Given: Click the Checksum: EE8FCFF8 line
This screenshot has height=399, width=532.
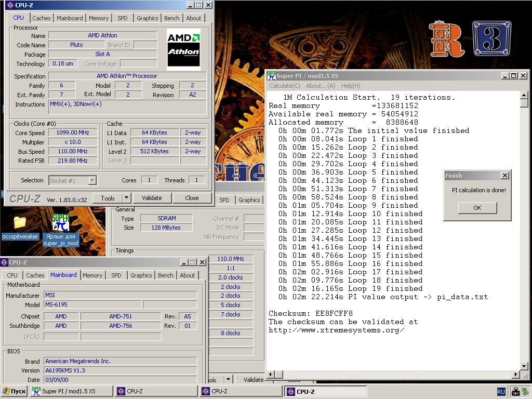Looking at the screenshot, I should 311,313.
